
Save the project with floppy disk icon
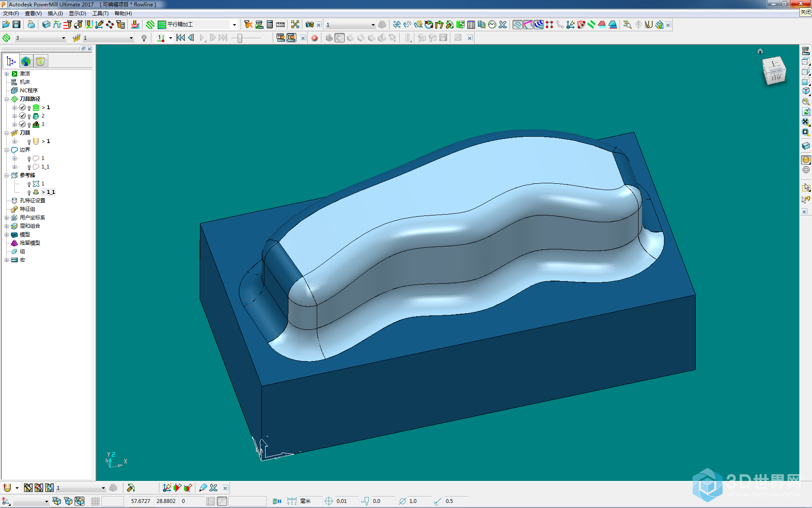[16, 25]
